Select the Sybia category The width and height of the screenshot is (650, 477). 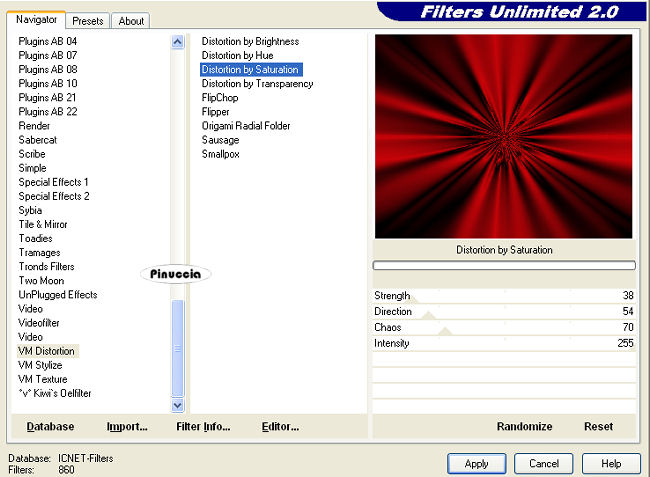(30, 211)
